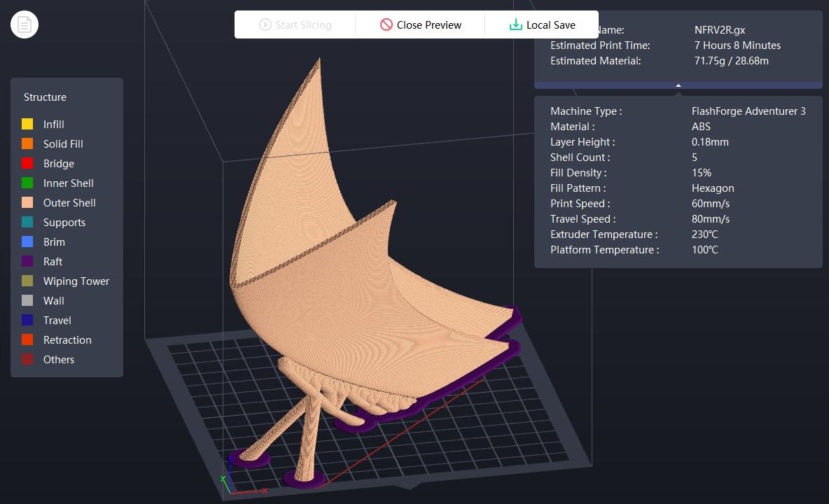
Task: Toggle the Solid Fill orange swatch
Action: [x=27, y=143]
